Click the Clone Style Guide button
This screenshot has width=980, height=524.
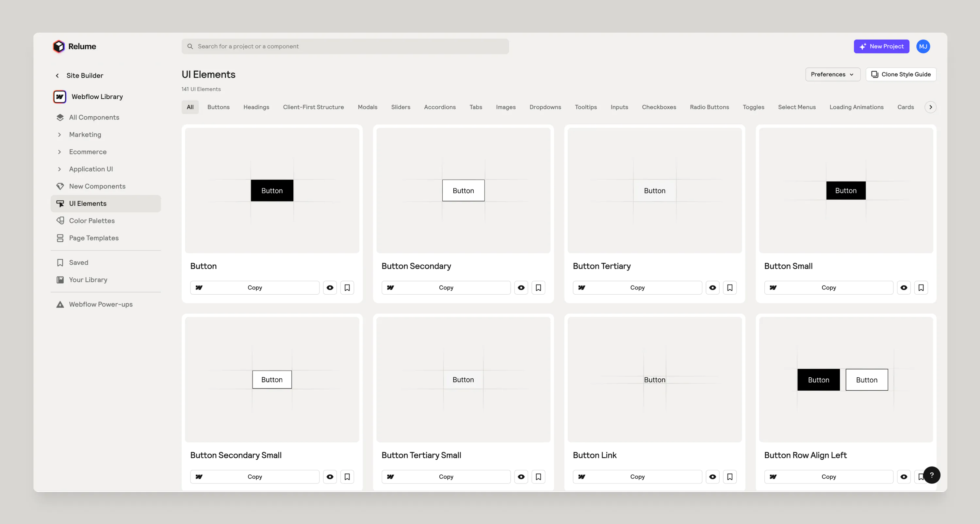(901, 74)
